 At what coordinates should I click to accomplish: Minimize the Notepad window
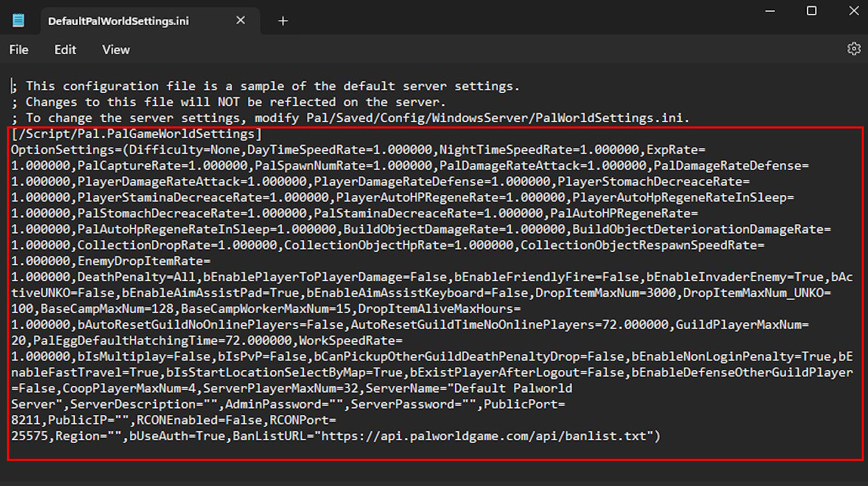coord(768,10)
